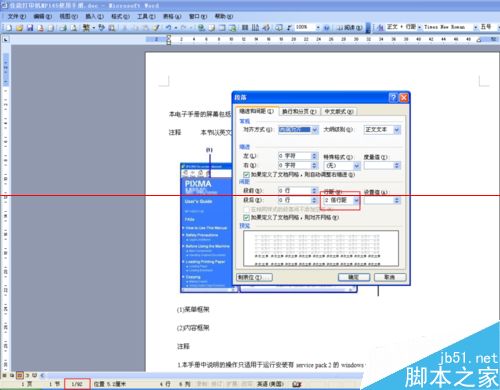Toggle auto-adjust right indent checkbox
The image size is (500, 390).
tap(246, 174)
